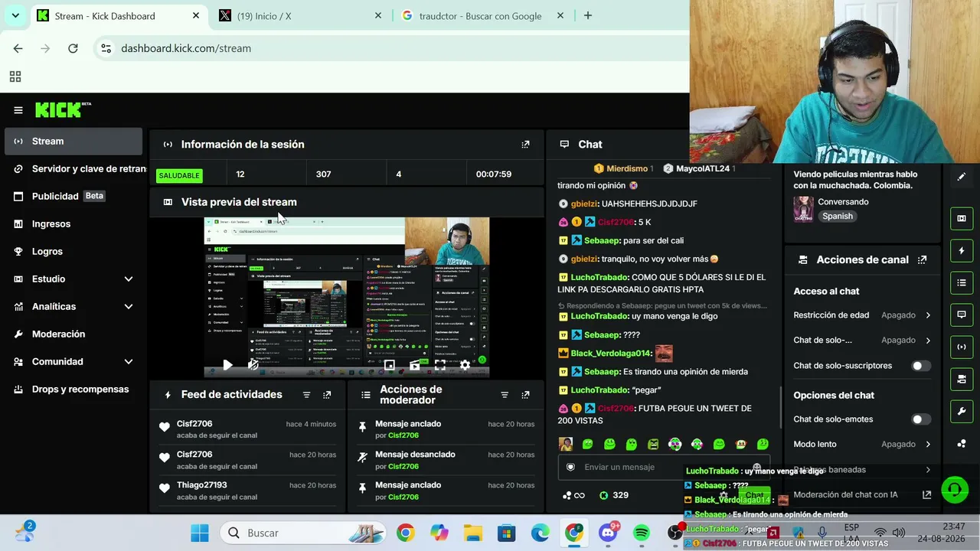
Task: Open Discord from the taskbar
Action: [609, 533]
